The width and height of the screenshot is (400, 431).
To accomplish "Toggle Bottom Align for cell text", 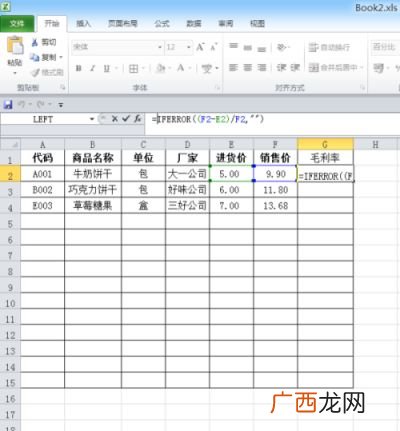I will [x=262, y=48].
